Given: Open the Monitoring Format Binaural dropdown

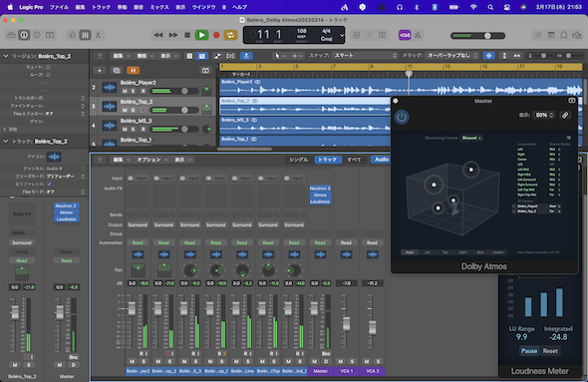Looking at the screenshot, I should pyautogui.click(x=471, y=138).
